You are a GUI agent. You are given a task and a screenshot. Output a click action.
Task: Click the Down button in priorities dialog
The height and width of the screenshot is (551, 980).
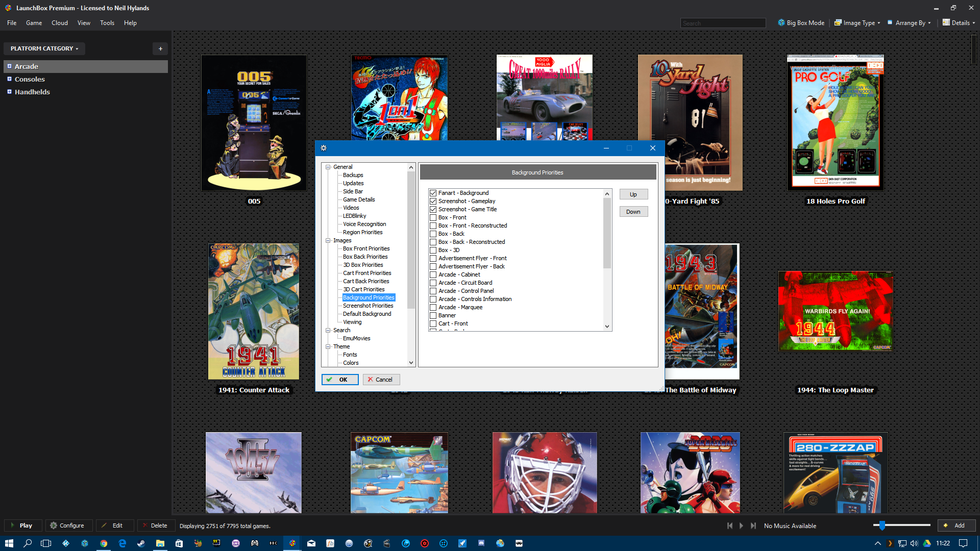tap(633, 212)
